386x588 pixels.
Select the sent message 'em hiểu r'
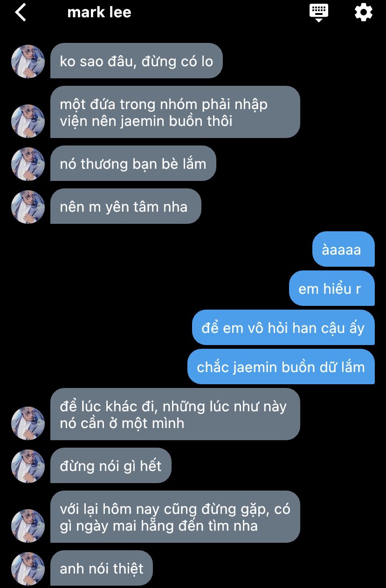[x=332, y=288]
